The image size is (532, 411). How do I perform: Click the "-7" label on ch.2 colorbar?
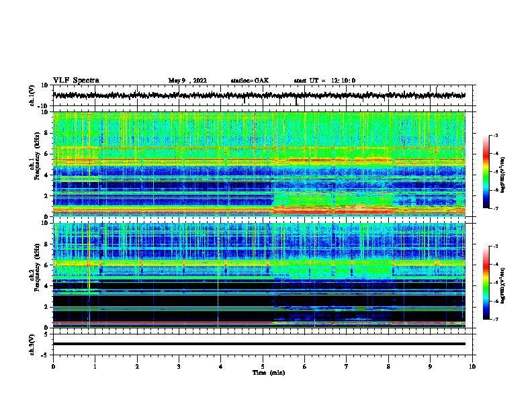495,320
